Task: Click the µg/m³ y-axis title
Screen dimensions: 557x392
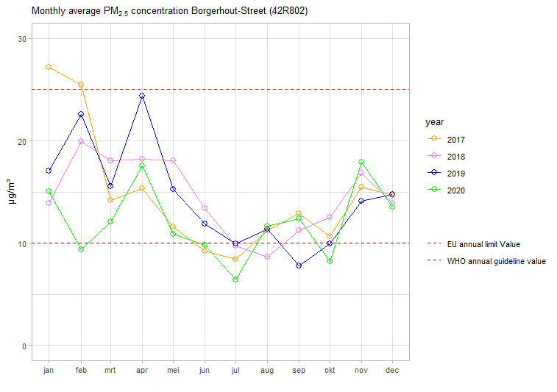Action: (13, 192)
